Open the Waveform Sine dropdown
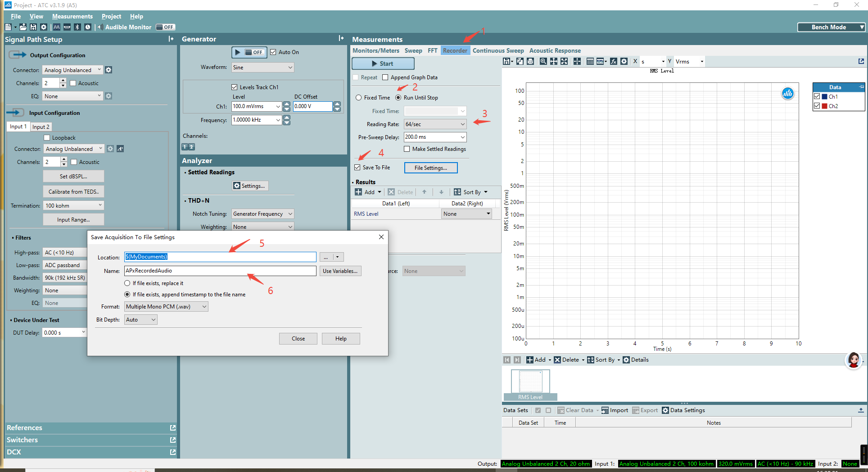868x472 pixels. [262, 68]
